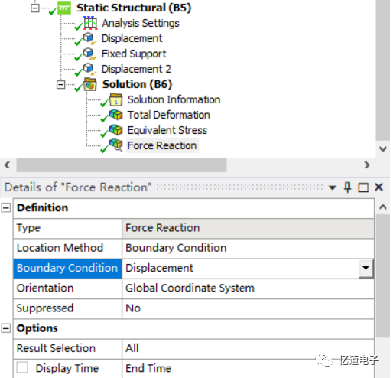
Task: Maximize the Details of Force Reaction panel
Action: pyautogui.click(x=363, y=188)
